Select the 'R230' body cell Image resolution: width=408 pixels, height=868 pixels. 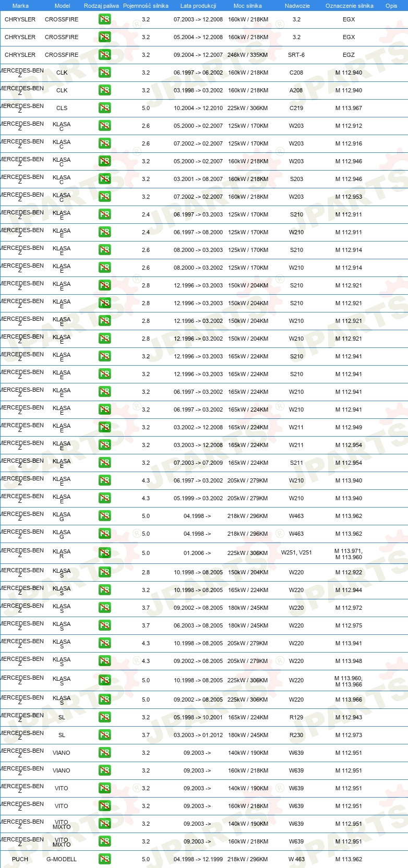[x=296, y=735]
